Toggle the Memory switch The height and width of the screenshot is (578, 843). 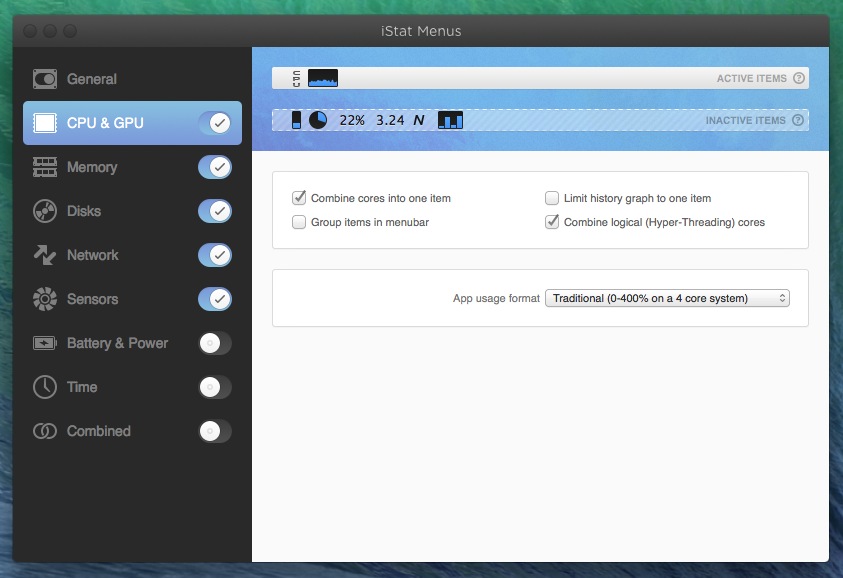(215, 167)
